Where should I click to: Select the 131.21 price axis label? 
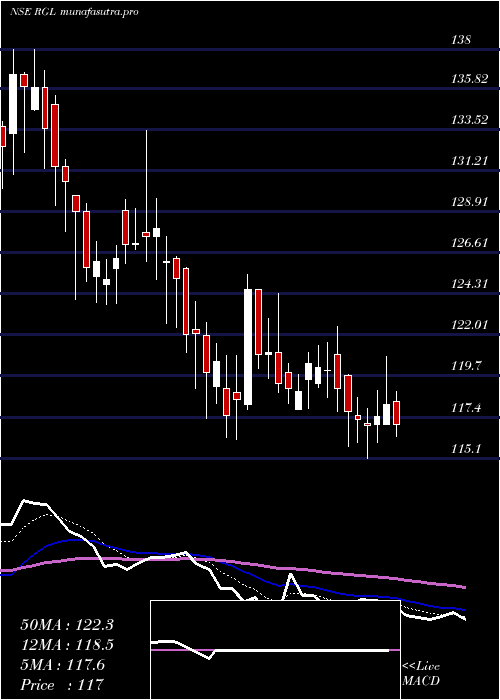pos(470,161)
